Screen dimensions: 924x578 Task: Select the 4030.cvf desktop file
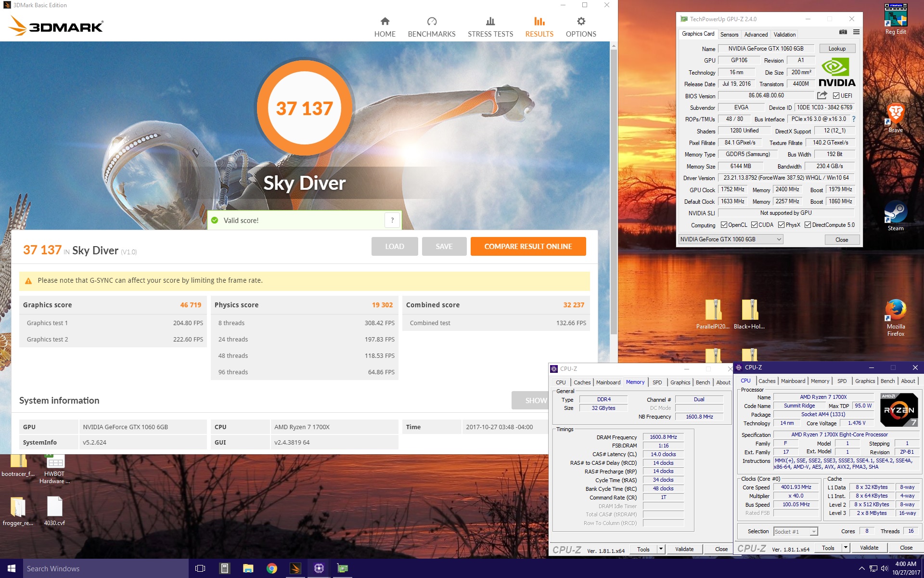click(54, 511)
